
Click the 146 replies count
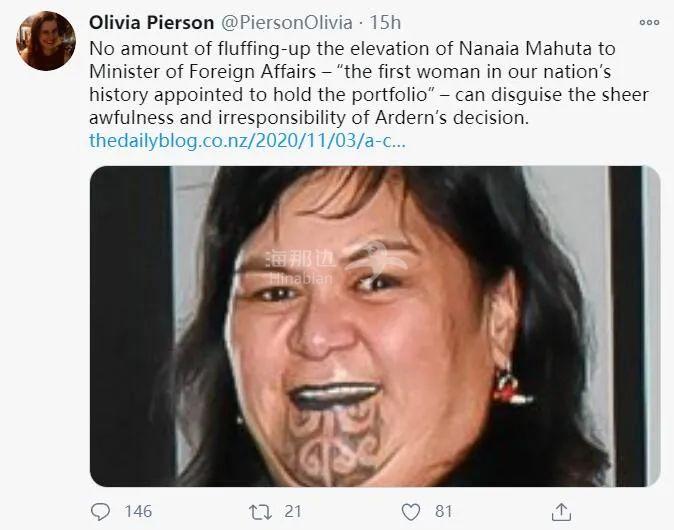click(x=137, y=511)
